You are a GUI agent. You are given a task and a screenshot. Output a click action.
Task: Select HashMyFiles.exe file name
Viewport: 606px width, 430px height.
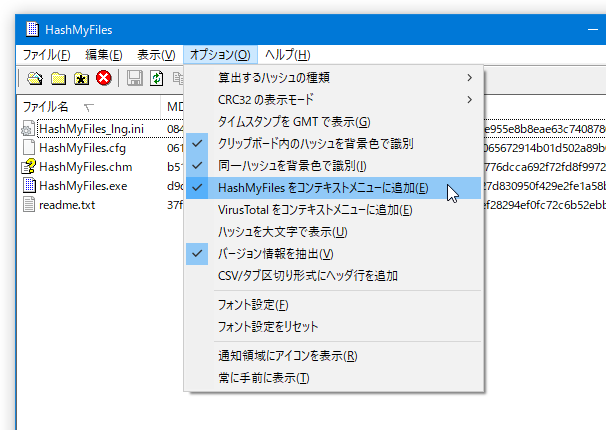click(83, 185)
